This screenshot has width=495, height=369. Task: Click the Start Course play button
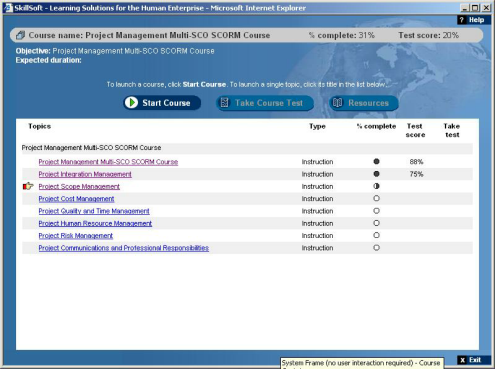162,103
